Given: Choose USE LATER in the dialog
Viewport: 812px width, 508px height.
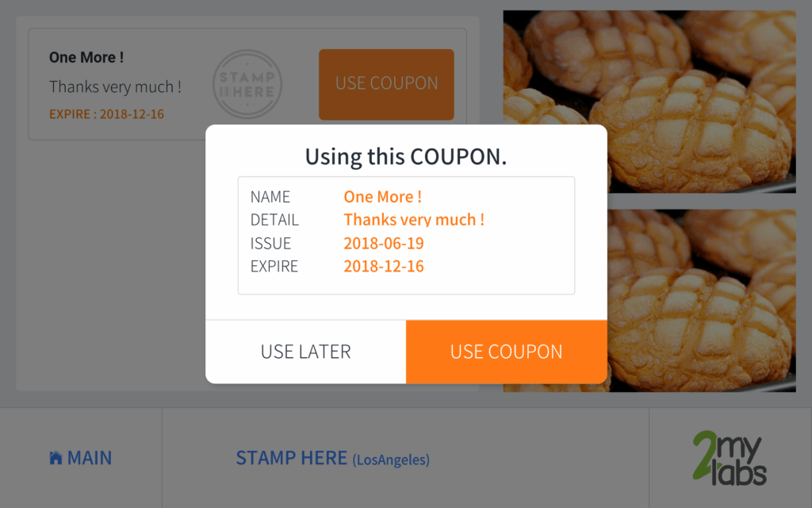Looking at the screenshot, I should tap(305, 352).
